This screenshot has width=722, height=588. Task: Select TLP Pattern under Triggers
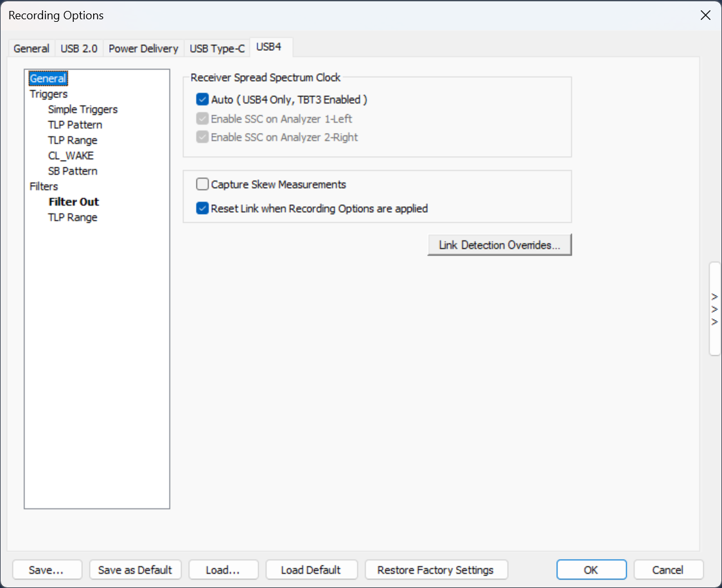[75, 125]
